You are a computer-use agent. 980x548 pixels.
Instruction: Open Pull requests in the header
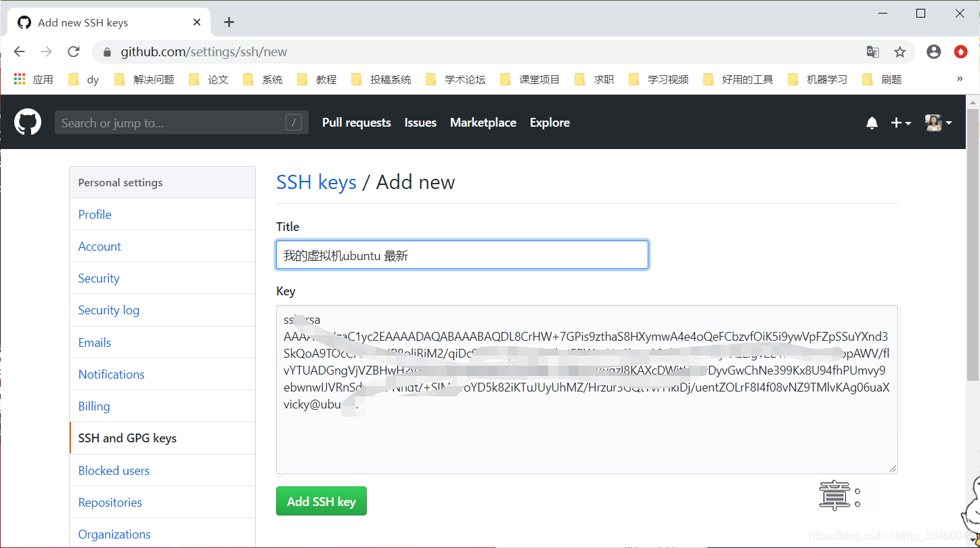pos(357,123)
